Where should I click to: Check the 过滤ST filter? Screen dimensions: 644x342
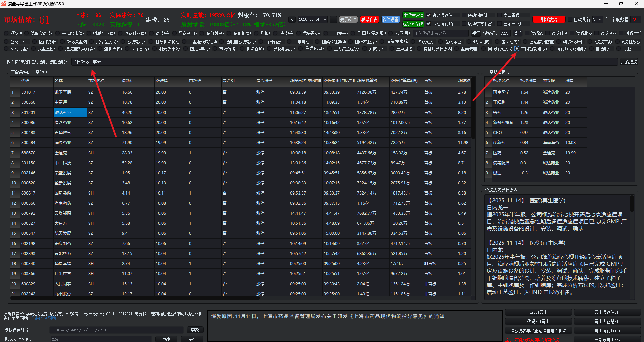[527, 33]
